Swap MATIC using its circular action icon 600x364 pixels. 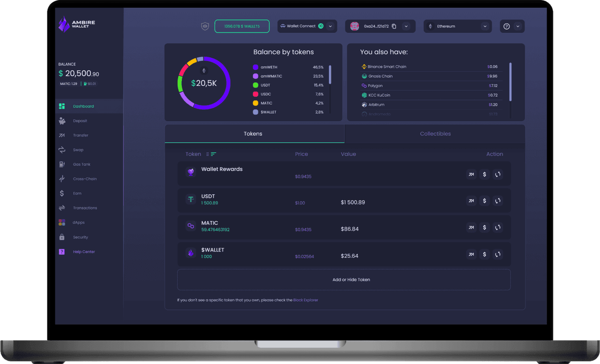[x=498, y=227]
